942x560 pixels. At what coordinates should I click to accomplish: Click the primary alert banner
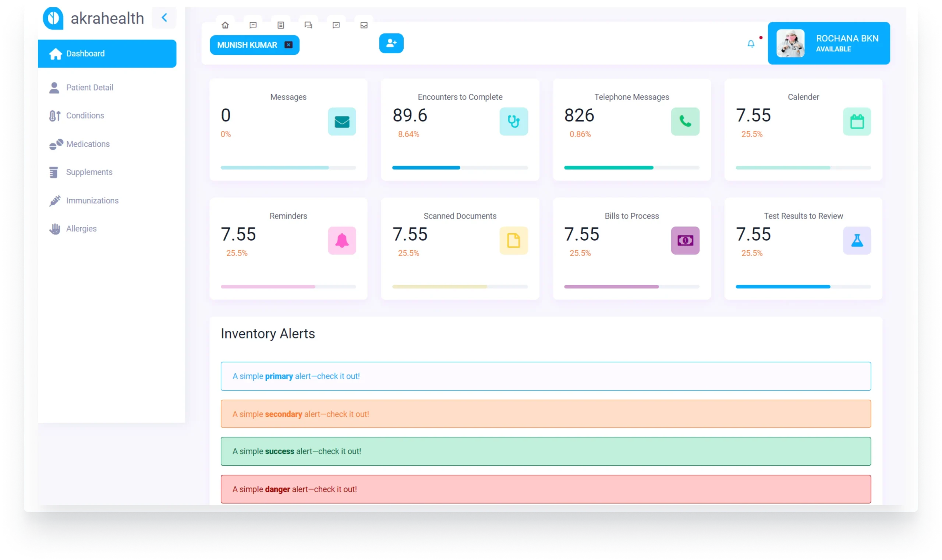(546, 376)
